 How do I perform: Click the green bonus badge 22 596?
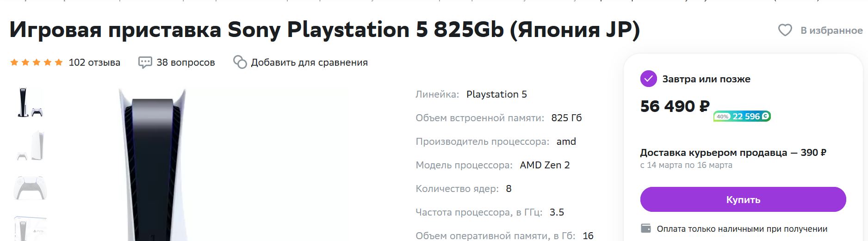[742, 117]
